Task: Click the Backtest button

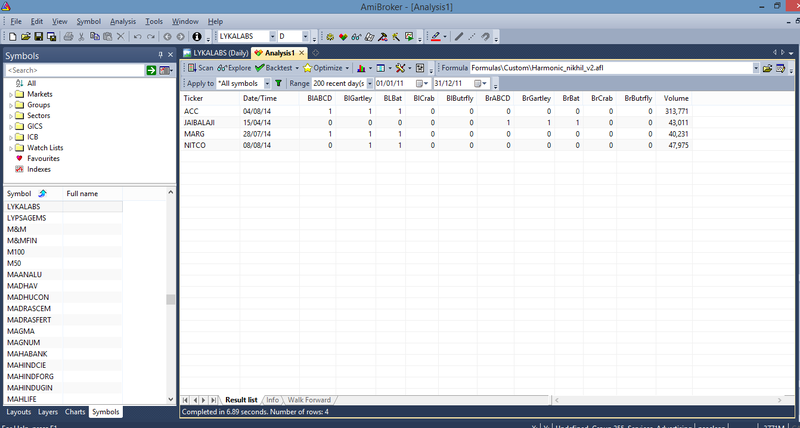Action: [274, 68]
